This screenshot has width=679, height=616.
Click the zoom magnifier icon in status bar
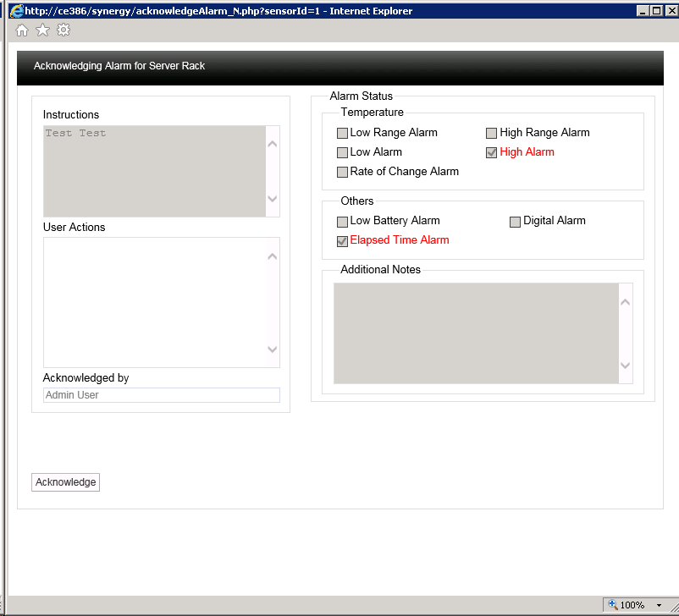coord(612,605)
